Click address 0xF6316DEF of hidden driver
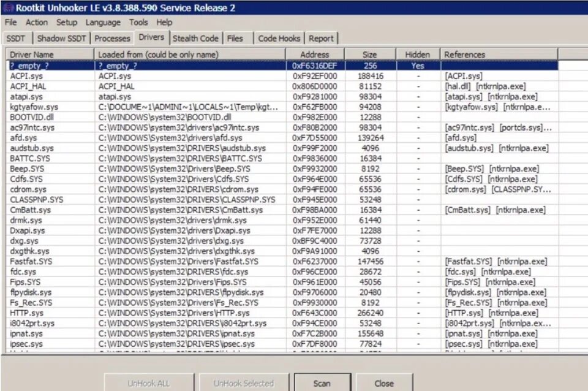The height and width of the screenshot is (391, 588). pyautogui.click(x=315, y=66)
